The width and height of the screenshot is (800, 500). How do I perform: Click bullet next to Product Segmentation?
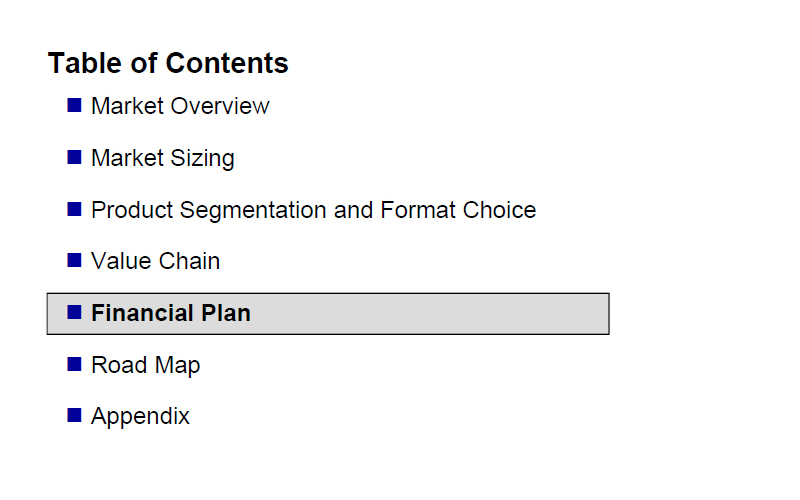[x=74, y=209]
